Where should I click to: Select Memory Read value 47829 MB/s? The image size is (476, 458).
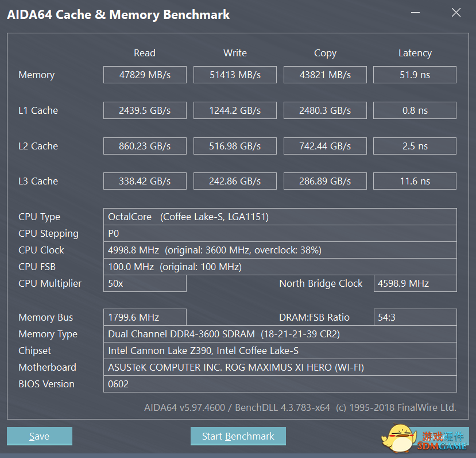pyautogui.click(x=145, y=75)
